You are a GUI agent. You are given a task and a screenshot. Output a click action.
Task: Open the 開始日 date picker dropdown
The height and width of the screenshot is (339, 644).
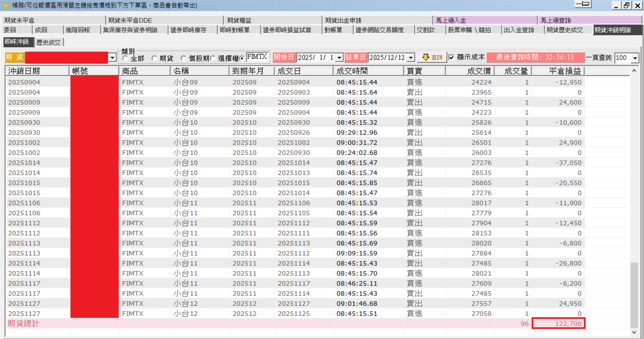tap(339, 58)
